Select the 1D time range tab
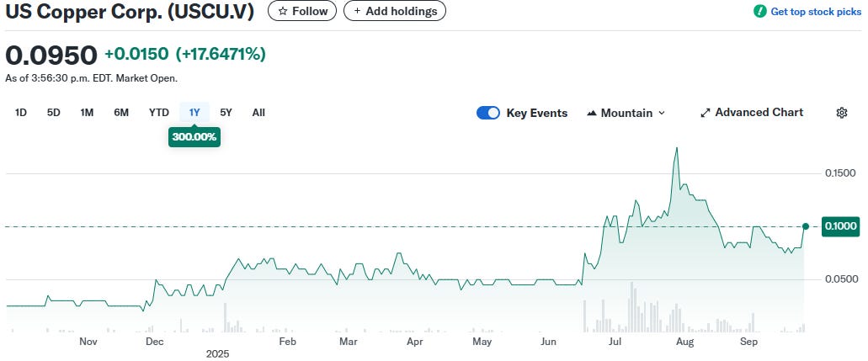The width and height of the screenshot is (868, 361). (x=20, y=113)
